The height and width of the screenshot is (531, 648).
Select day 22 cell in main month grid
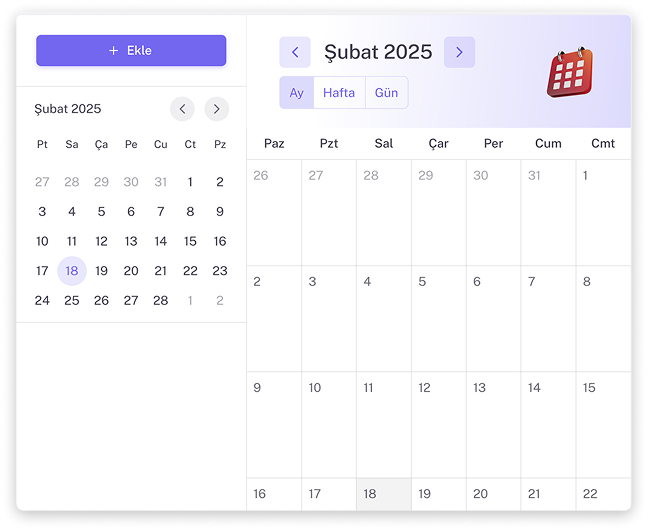(x=603, y=495)
